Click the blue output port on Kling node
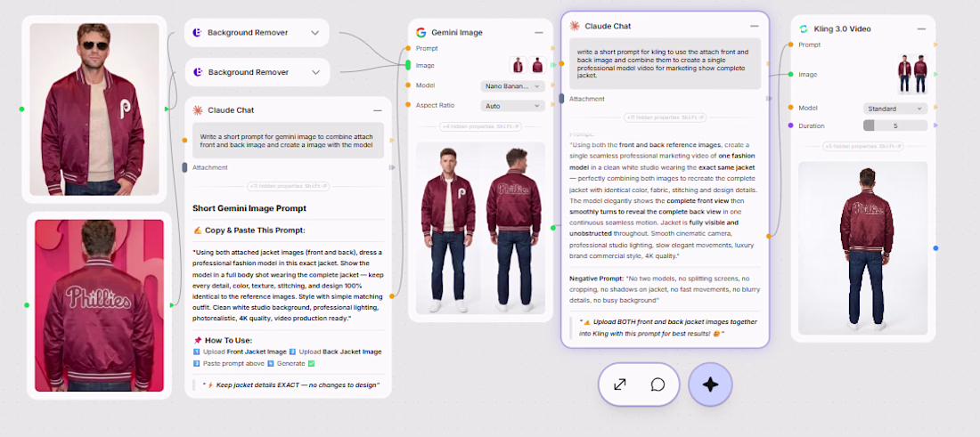The height and width of the screenshot is (437, 980). click(935, 247)
